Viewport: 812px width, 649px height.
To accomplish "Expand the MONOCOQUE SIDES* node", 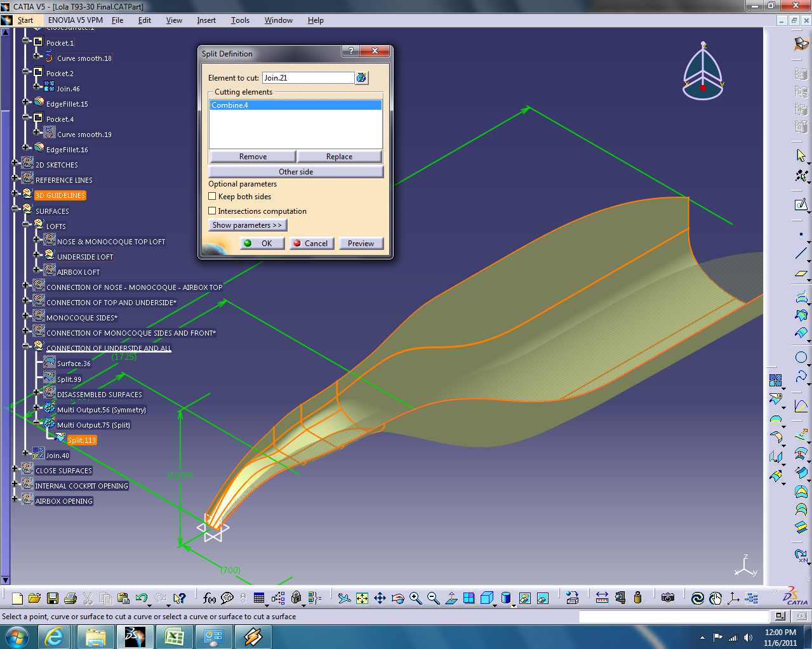I will [25, 315].
